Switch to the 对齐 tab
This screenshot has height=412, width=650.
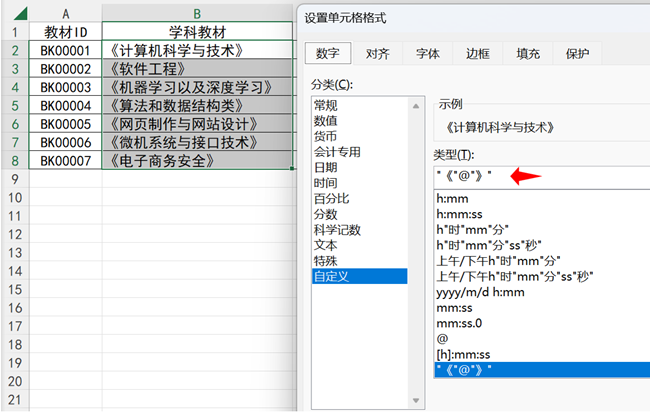tap(377, 54)
